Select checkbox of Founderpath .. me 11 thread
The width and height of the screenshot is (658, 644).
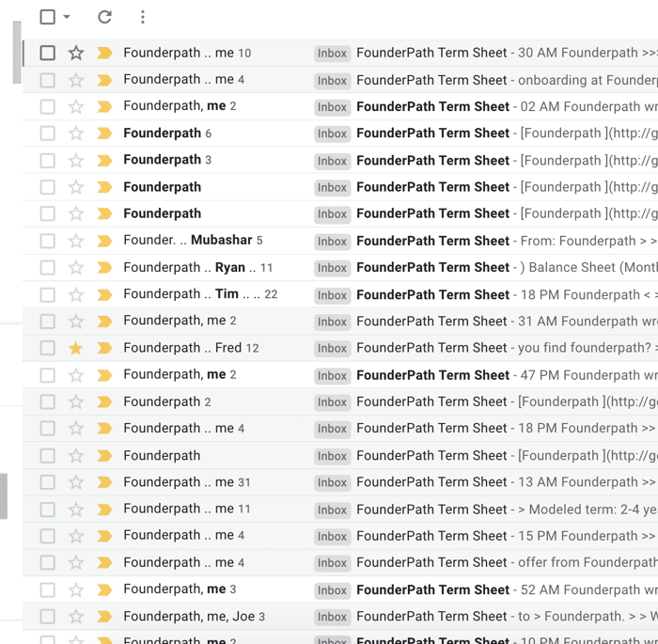click(47, 510)
